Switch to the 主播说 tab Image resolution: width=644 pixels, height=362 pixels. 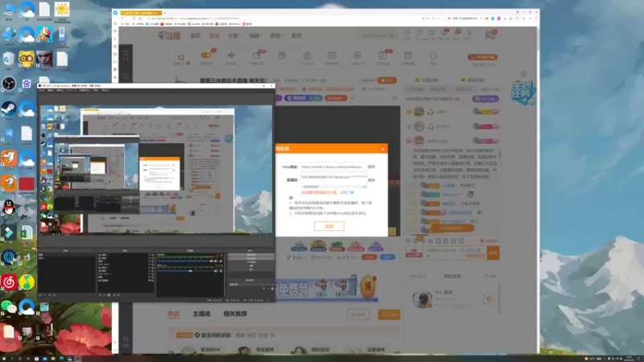click(201, 314)
